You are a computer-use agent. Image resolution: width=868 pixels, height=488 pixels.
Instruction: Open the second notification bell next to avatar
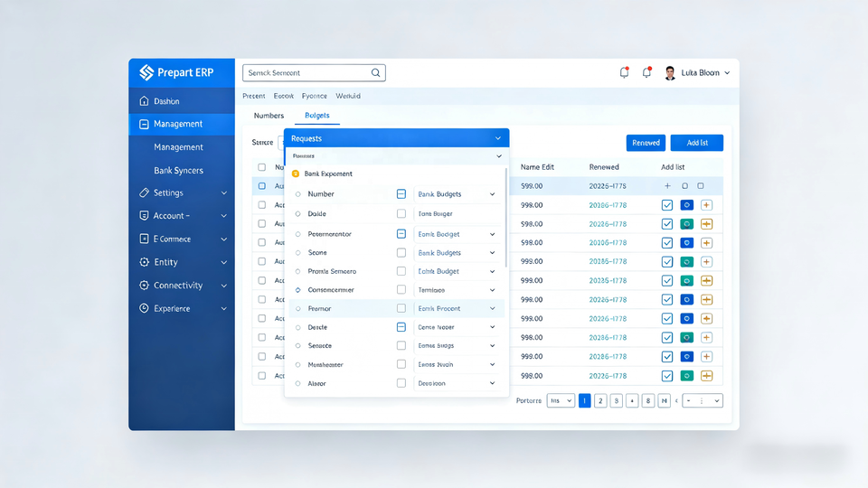(646, 72)
